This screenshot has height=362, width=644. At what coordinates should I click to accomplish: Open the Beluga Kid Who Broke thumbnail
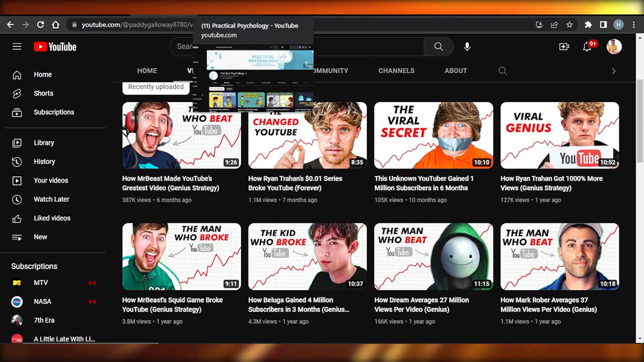point(307,257)
